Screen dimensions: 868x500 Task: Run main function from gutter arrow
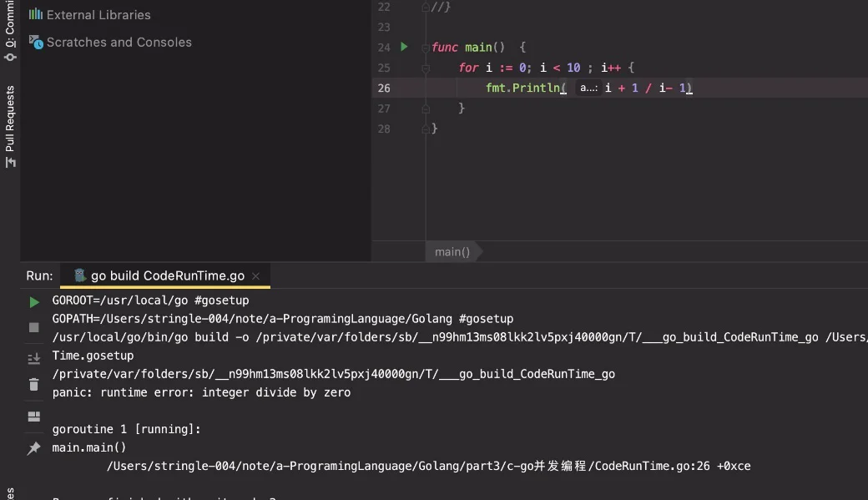click(x=404, y=47)
